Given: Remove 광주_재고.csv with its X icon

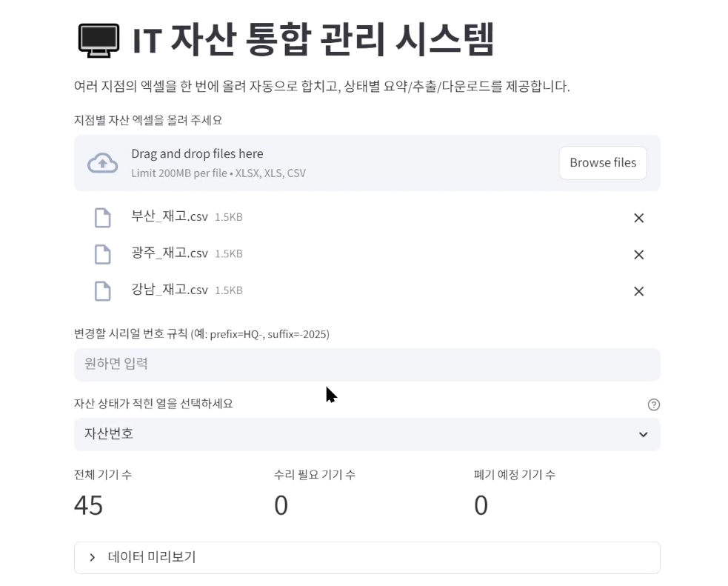Looking at the screenshot, I should (638, 254).
